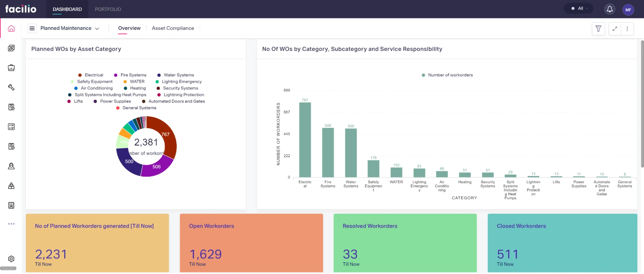The height and width of the screenshot is (274, 644).
Task: Expand dashboard to fullscreen view
Action: point(615,29)
